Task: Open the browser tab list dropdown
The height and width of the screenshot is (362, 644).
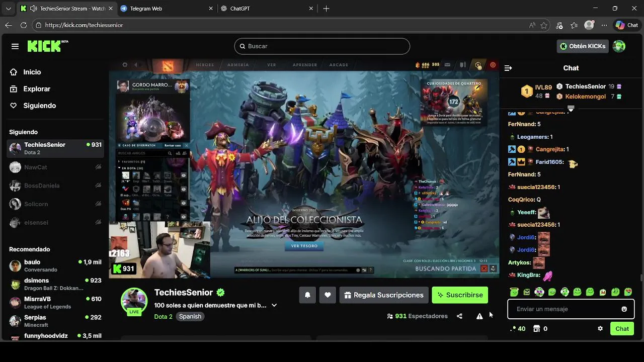Action: [8, 9]
